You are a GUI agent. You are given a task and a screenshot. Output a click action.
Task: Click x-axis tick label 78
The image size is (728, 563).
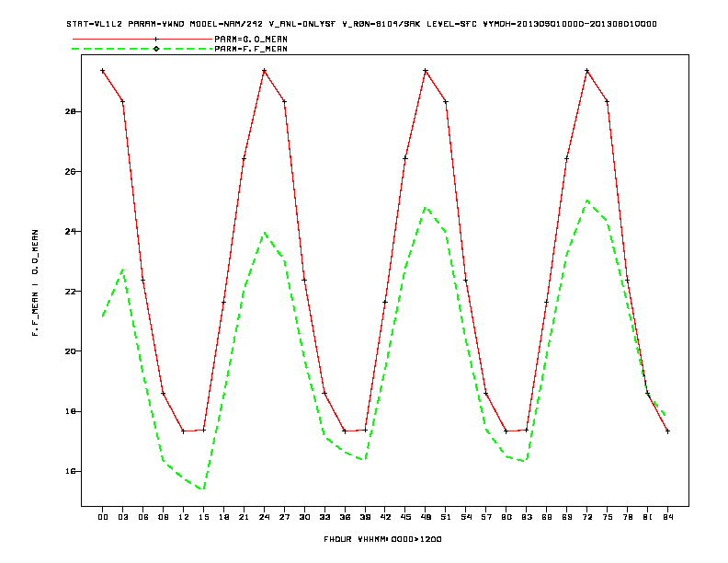tap(627, 517)
